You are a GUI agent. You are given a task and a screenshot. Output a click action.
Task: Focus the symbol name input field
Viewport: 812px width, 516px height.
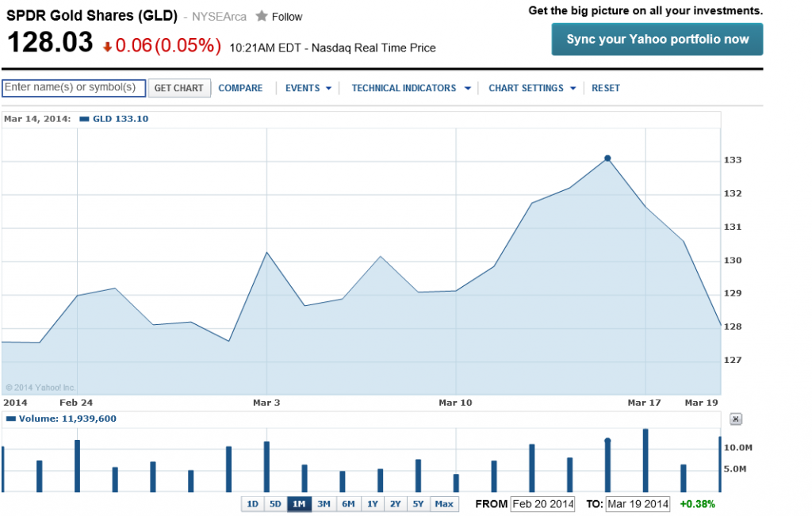(74, 87)
